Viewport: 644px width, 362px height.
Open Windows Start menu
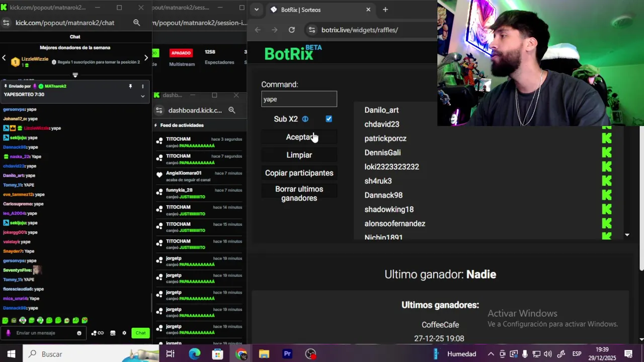[11, 354]
